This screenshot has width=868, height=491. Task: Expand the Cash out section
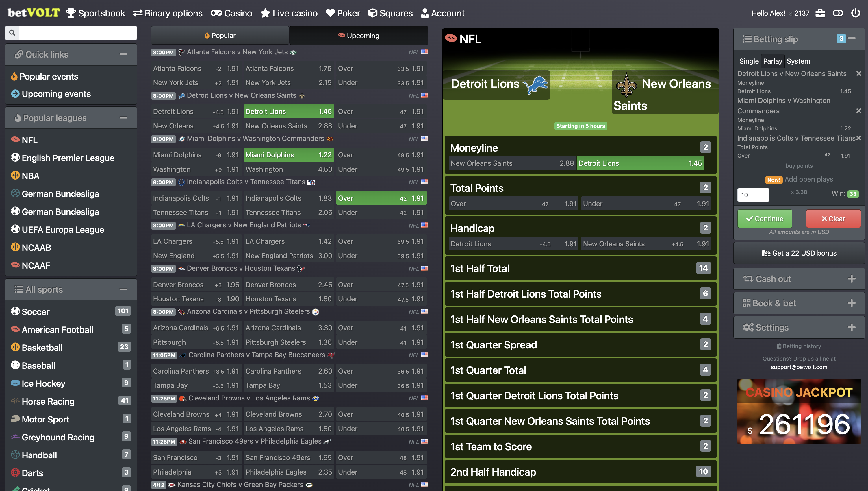pyautogui.click(x=852, y=279)
